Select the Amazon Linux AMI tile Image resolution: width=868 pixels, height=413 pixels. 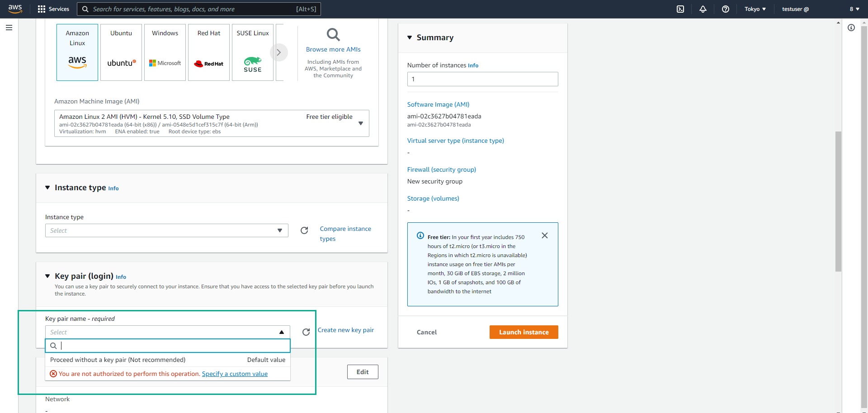[77, 52]
